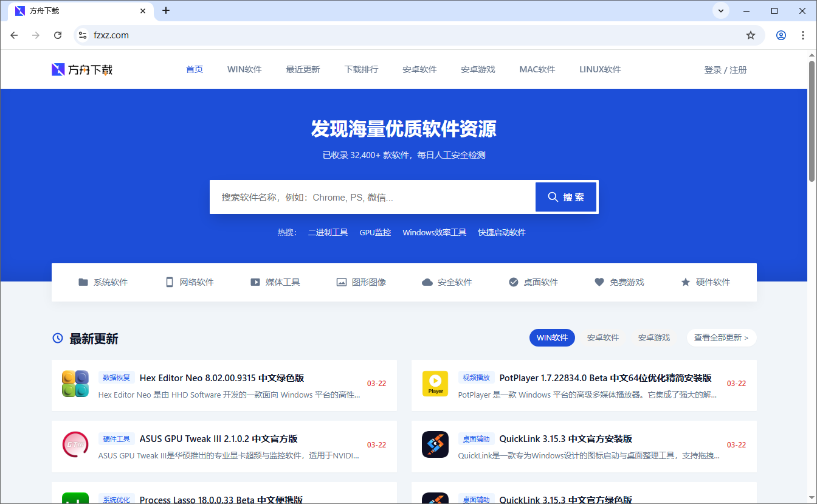Screen dimensions: 817x504
Task: Click the 免费游戏 heart icon
Action: (599, 281)
